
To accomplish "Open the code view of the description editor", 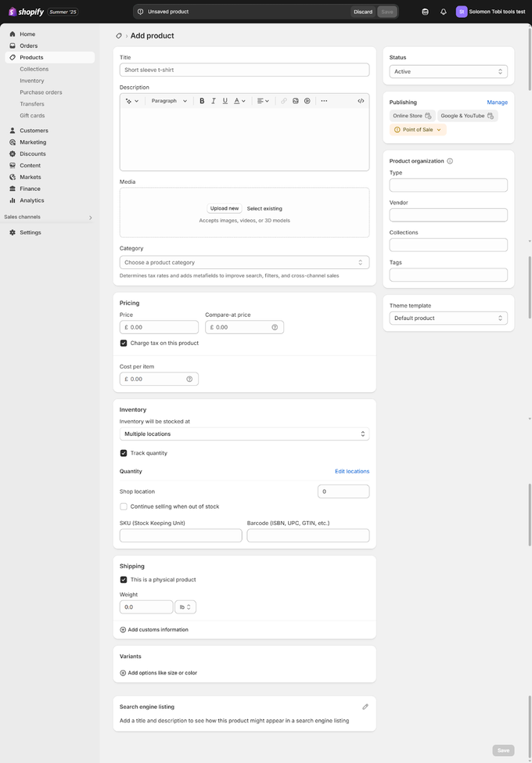I will [359, 100].
